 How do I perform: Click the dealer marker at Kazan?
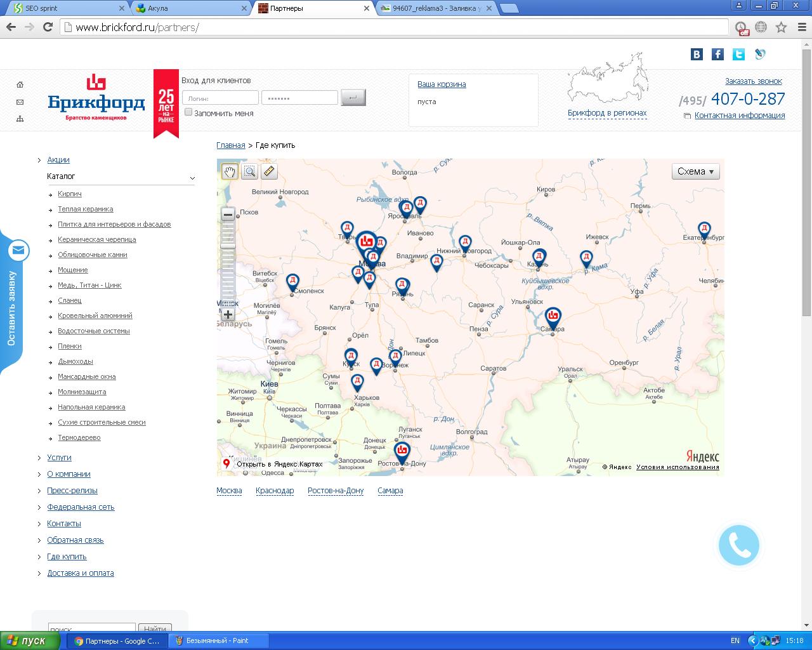(x=539, y=258)
